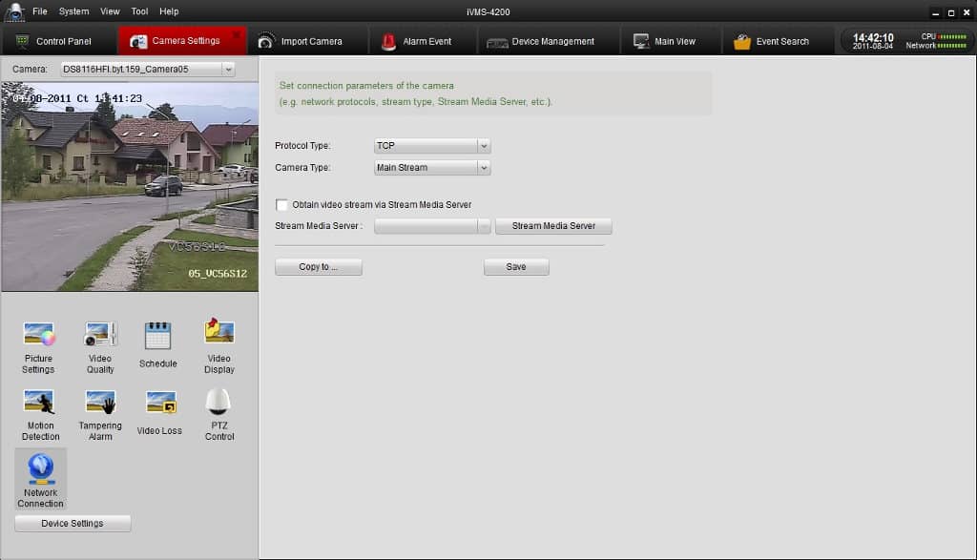Open Picture Settings icon
The width and height of the screenshot is (977, 560).
click(x=39, y=335)
